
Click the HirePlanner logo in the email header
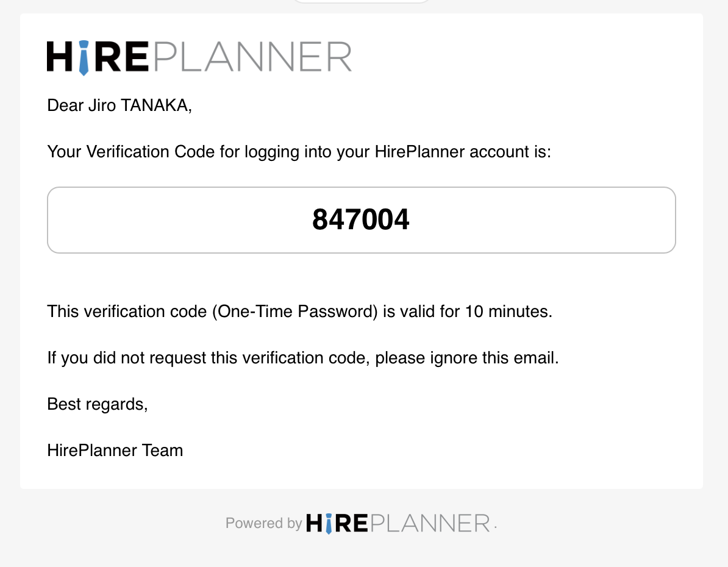click(x=199, y=57)
